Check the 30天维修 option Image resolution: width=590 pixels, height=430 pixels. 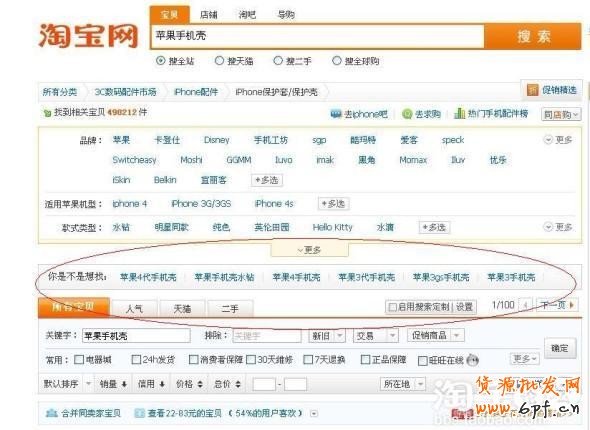[251, 360]
